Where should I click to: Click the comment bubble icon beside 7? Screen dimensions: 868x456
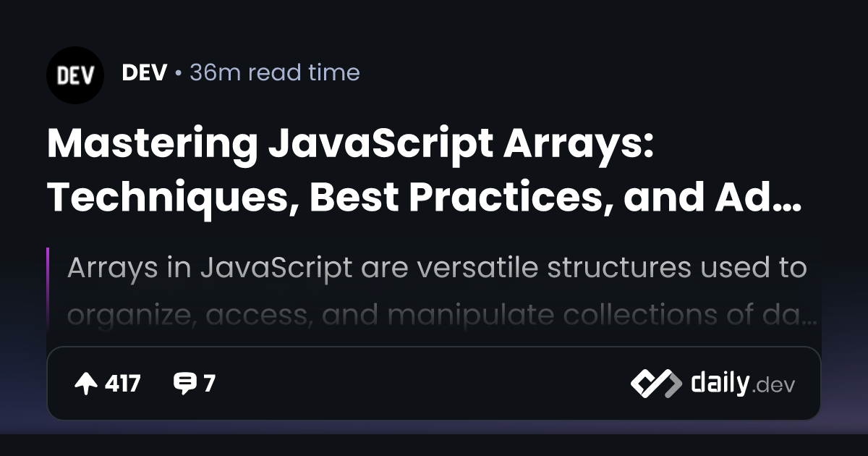coord(185,384)
